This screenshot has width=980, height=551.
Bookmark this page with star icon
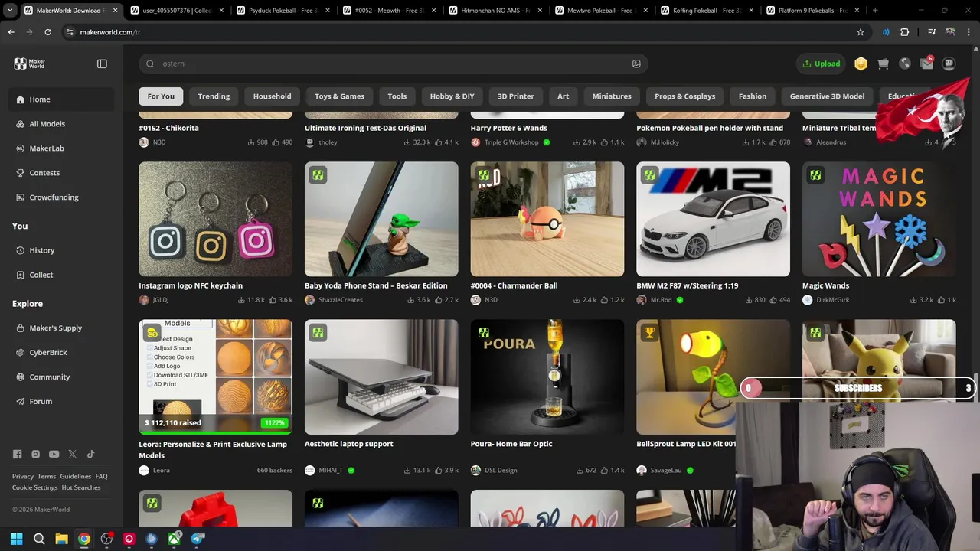click(861, 32)
